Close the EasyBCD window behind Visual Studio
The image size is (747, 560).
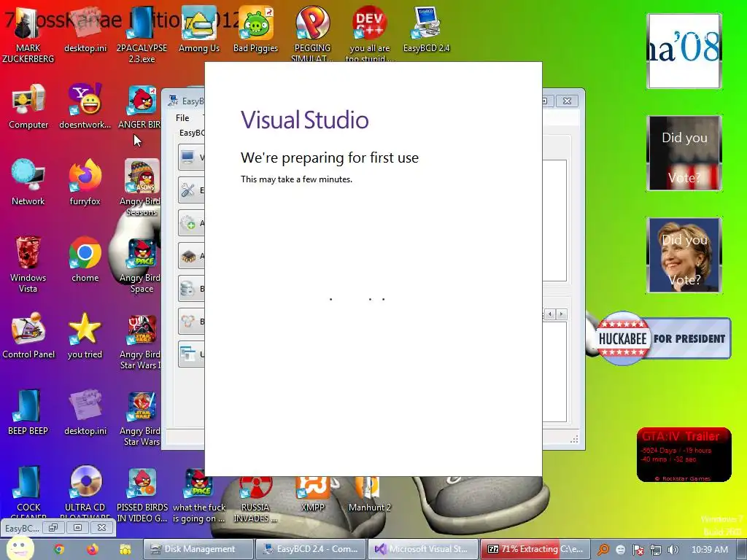click(x=567, y=101)
